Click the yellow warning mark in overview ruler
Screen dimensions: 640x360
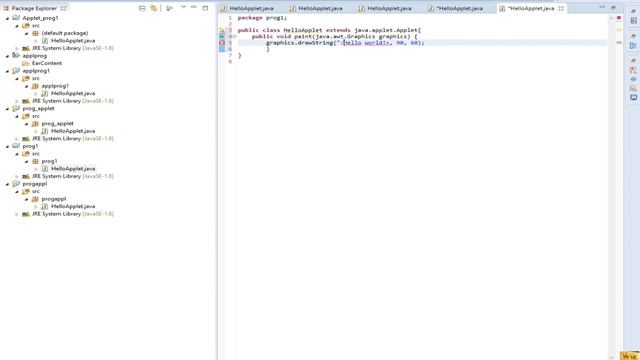pos(619,30)
